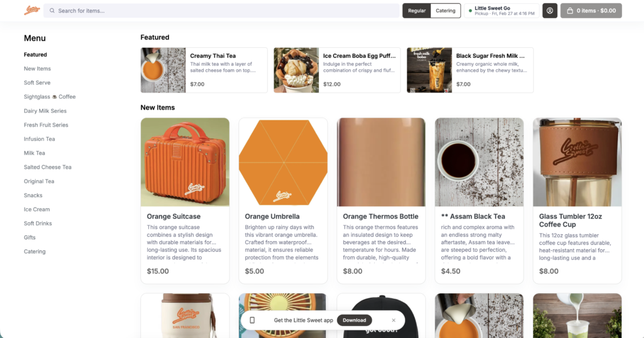Close the app download banner

394,320
